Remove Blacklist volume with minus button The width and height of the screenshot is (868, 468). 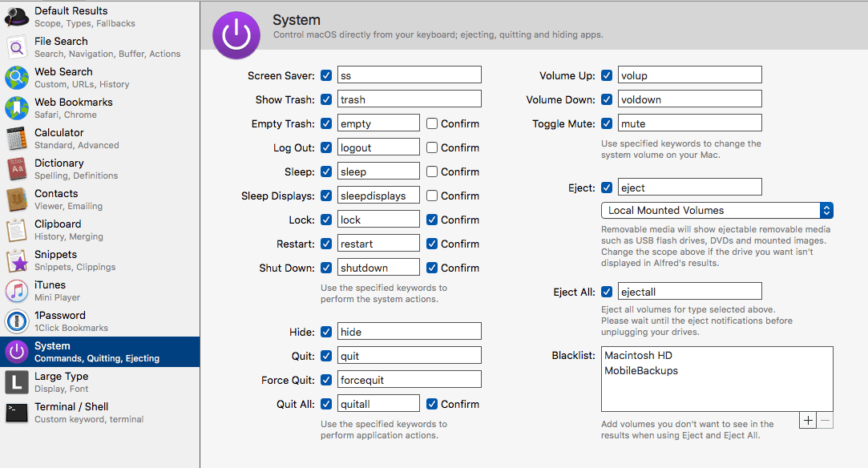[x=825, y=421]
